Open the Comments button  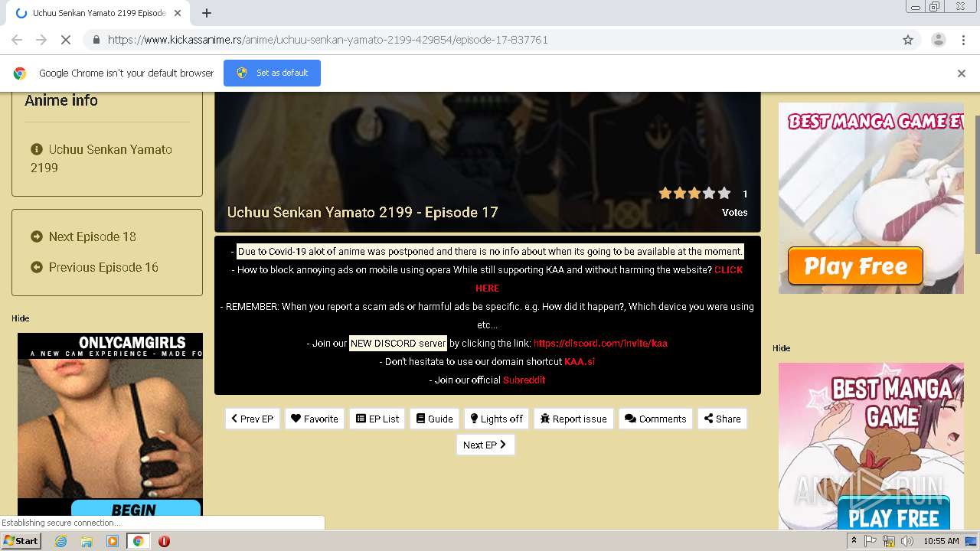(x=655, y=419)
